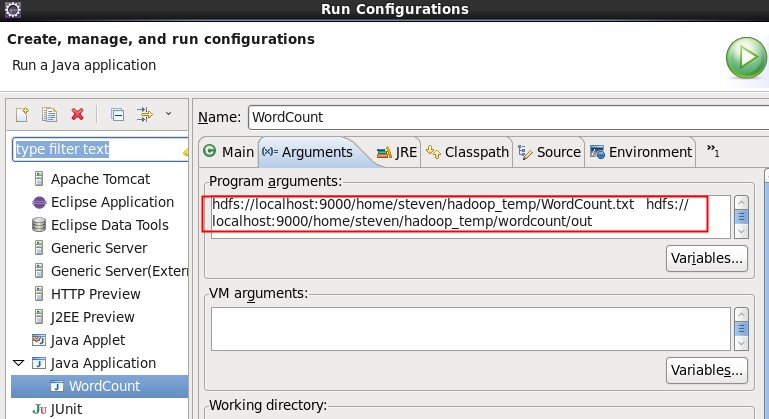Select Apache Tomcat configuration type
Viewport: 769px width, 419px height.
(x=100, y=179)
